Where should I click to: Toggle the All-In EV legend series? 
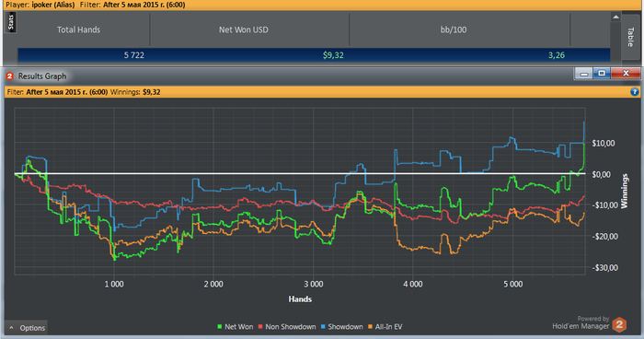[x=385, y=327]
